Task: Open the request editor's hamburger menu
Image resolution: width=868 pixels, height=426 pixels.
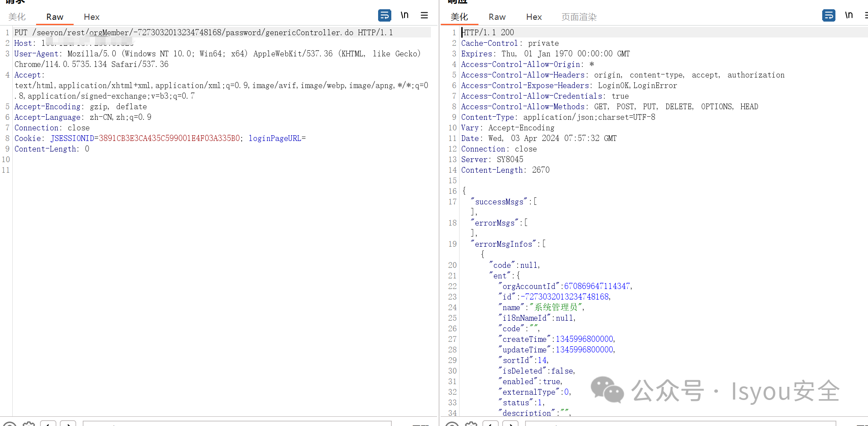Action: [424, 15]
